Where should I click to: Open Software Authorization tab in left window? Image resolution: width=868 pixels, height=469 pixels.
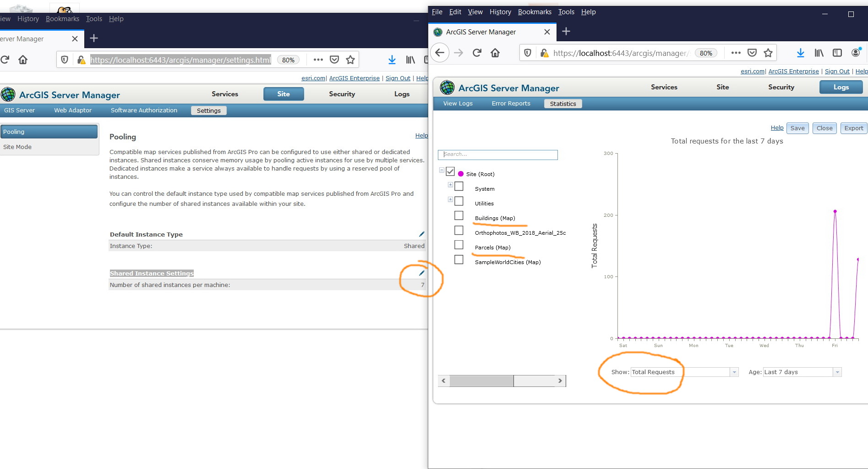(x=144, y=110)
